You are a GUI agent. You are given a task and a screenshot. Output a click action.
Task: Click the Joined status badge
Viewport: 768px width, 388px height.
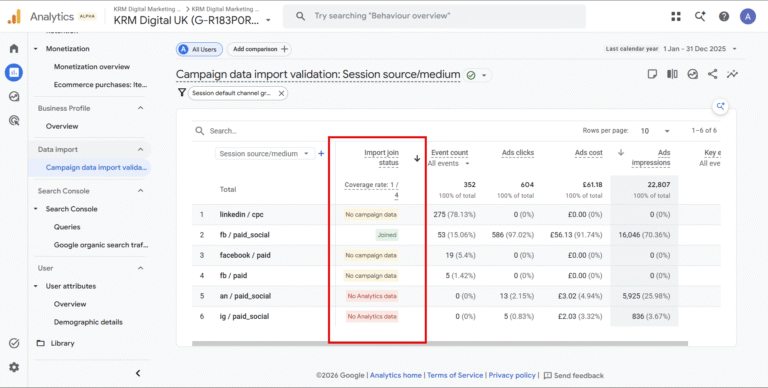coord(387,235)
